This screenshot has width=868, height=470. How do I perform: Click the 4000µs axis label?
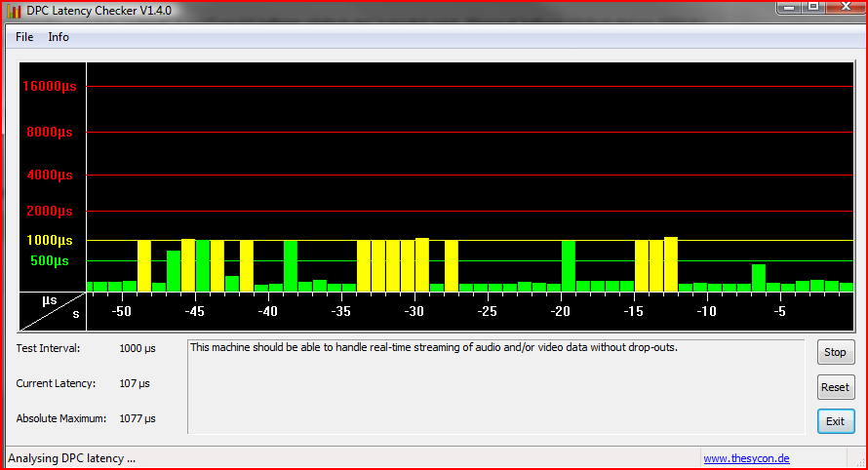click(x=50, y=175)
